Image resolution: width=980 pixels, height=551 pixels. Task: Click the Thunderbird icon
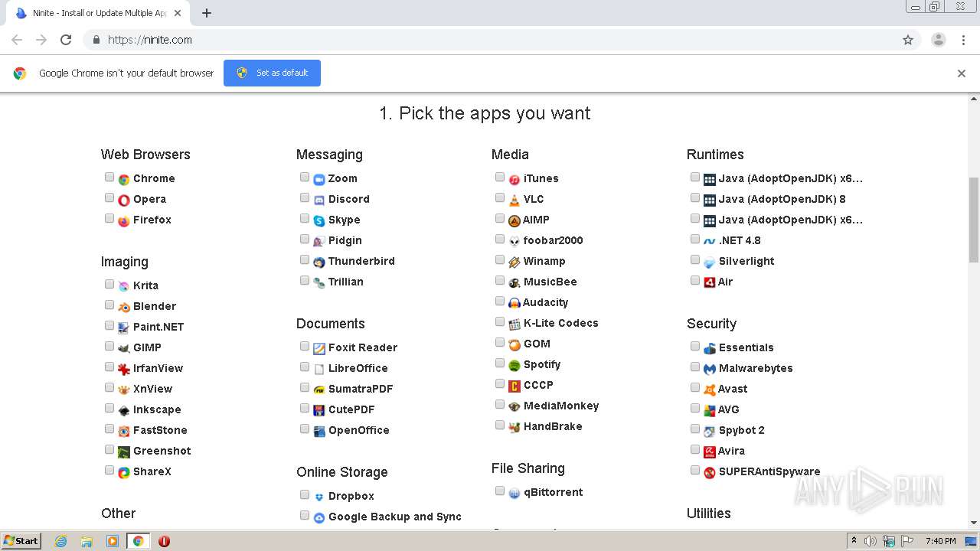click(319, 262)
